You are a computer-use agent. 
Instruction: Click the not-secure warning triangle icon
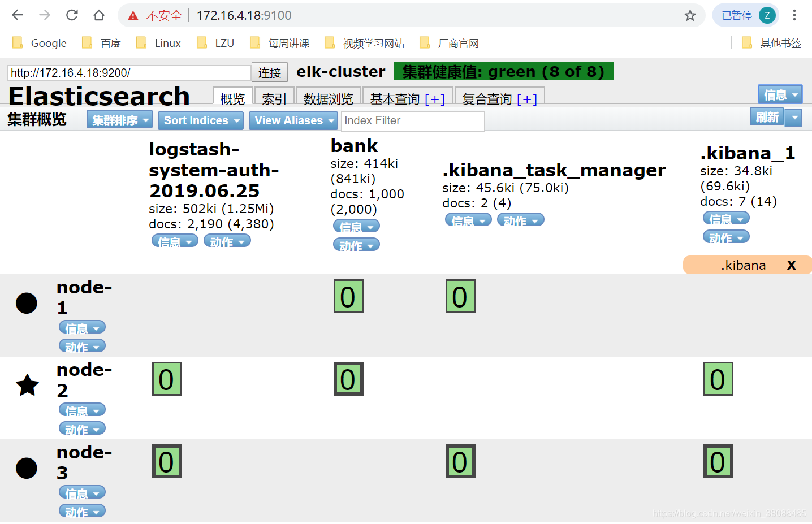coord(133,16)
